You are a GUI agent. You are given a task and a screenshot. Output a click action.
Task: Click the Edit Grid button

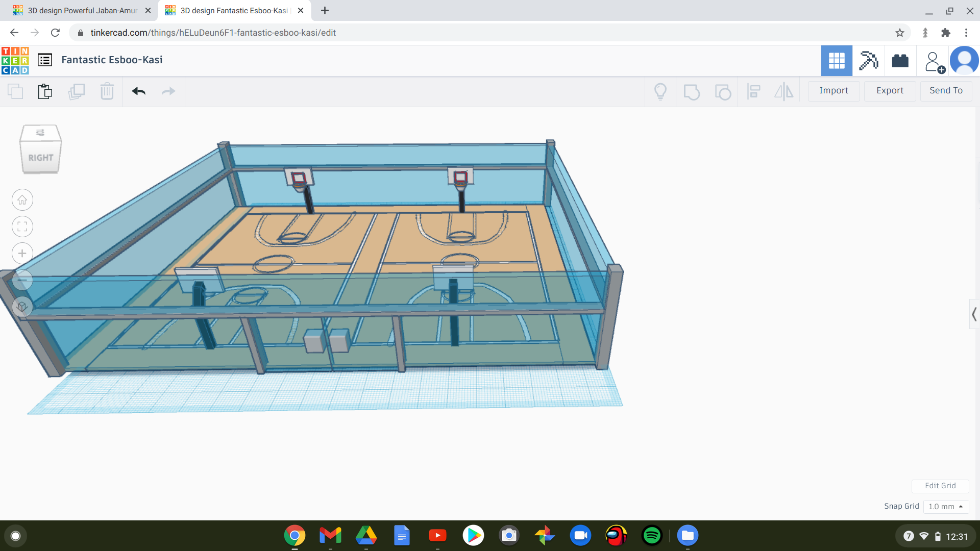click(940, 486)
